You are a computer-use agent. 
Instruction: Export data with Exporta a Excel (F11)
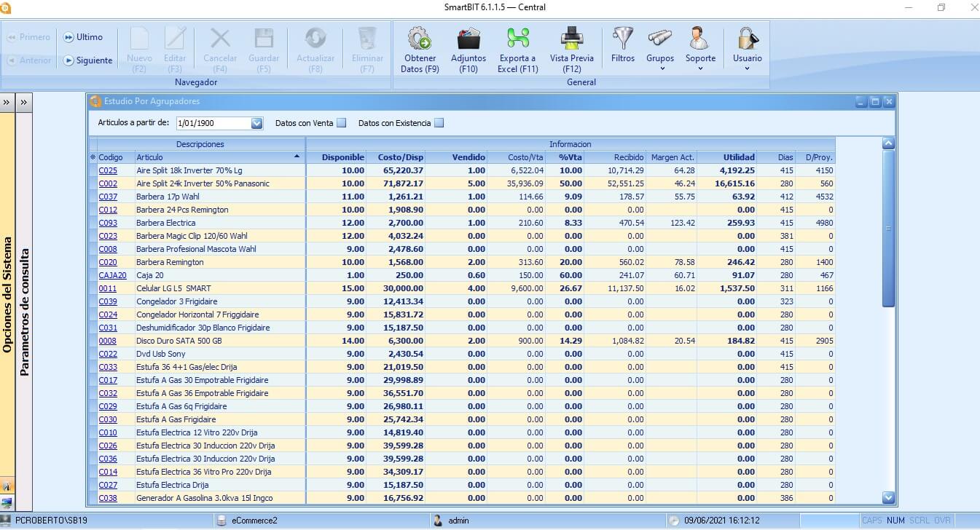pyautogui.click(x=518, y=50)
